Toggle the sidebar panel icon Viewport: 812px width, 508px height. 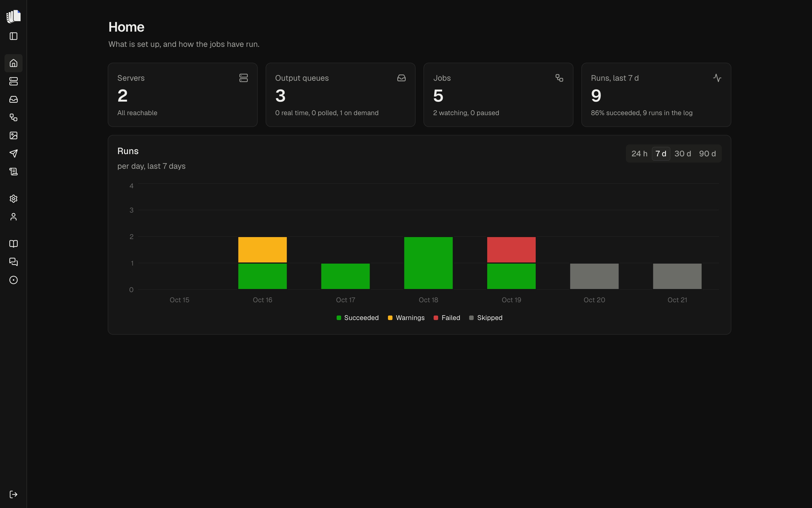pyautogui.click(x=14, y=36)
